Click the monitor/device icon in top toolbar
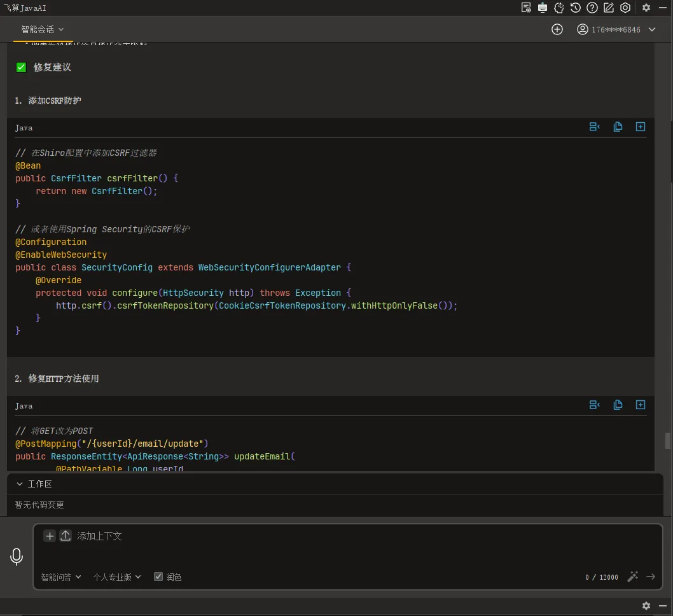The image size is (673, 616). pos(543,8)
